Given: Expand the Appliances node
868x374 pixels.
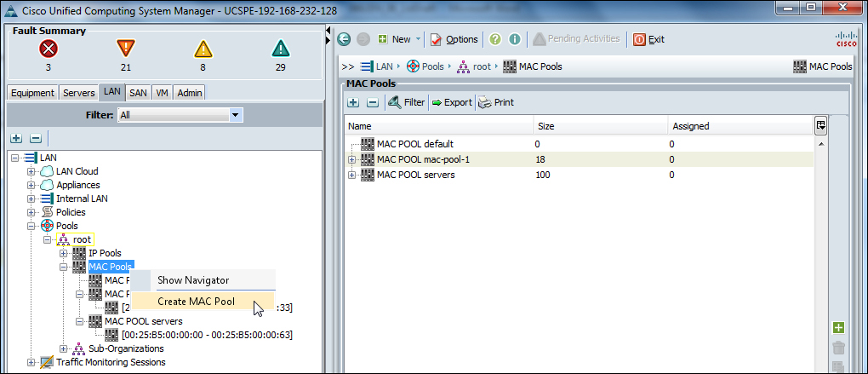Looking at the screenshot, I should pos(31,185).
